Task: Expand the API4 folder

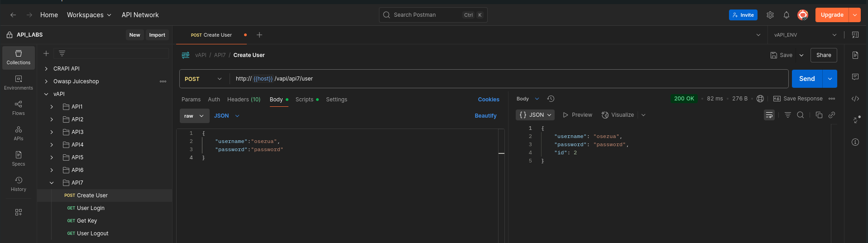Action: [52, 145]
